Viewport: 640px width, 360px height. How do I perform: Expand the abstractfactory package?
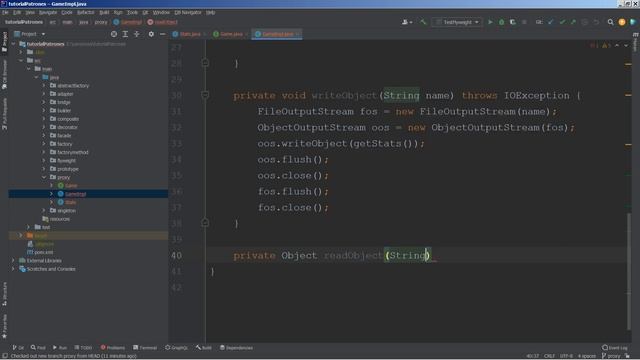(x=44, y=86)
